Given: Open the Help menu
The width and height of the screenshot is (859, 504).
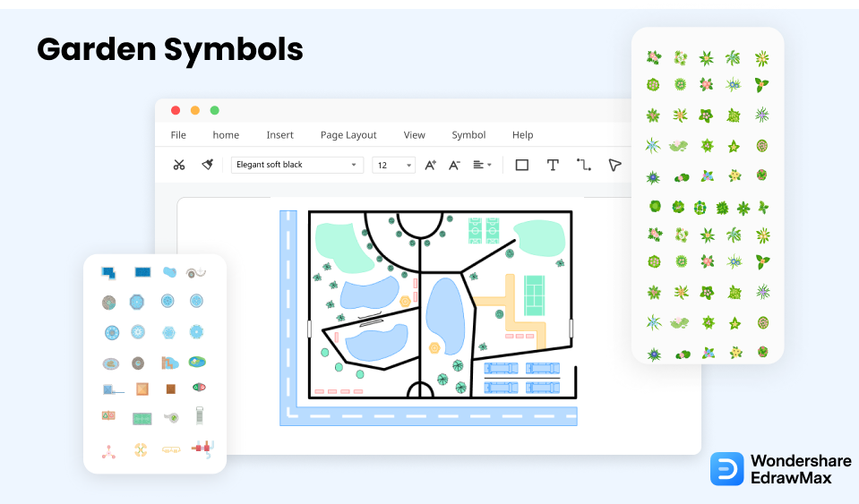Looking at the screenshot, I should tap(522, 135).
